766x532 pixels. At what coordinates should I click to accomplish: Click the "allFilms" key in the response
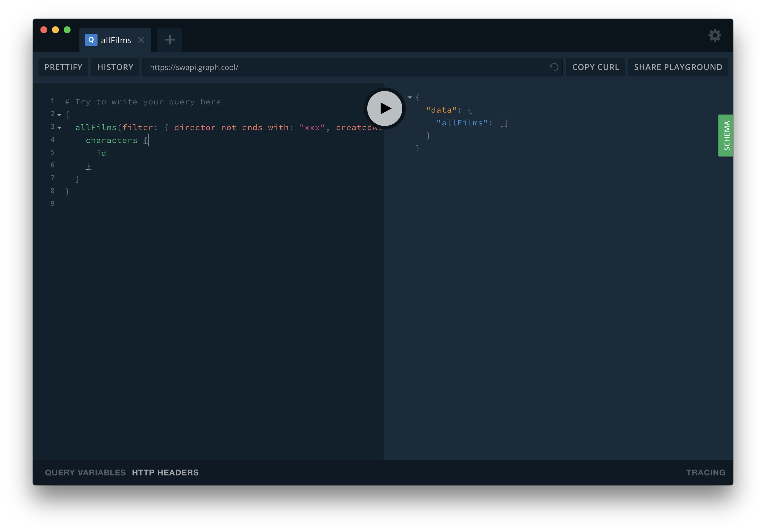[462, 123]
